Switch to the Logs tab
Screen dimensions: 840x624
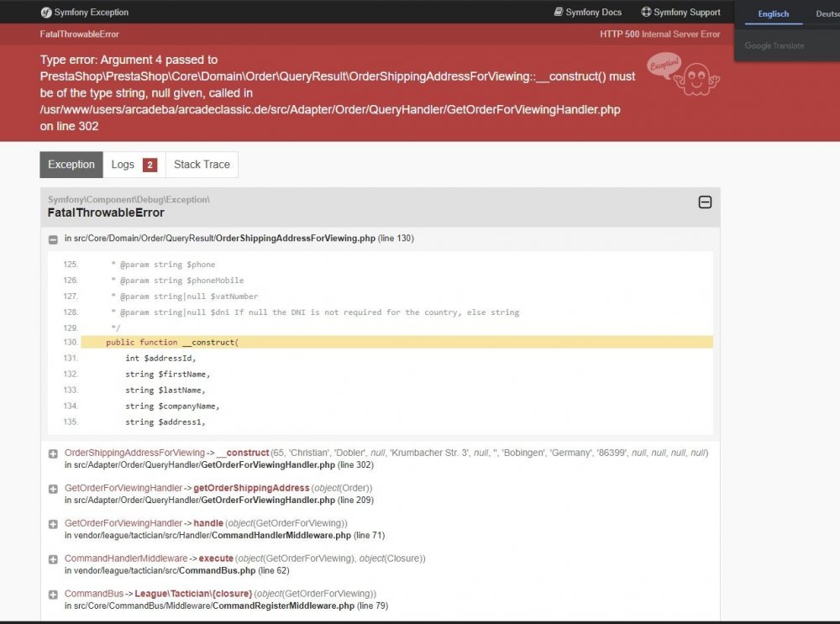123,165
